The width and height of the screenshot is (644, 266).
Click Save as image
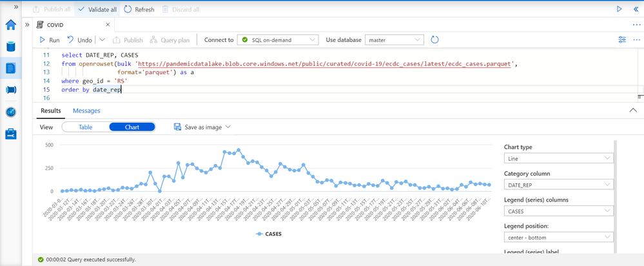pos(199,127)
